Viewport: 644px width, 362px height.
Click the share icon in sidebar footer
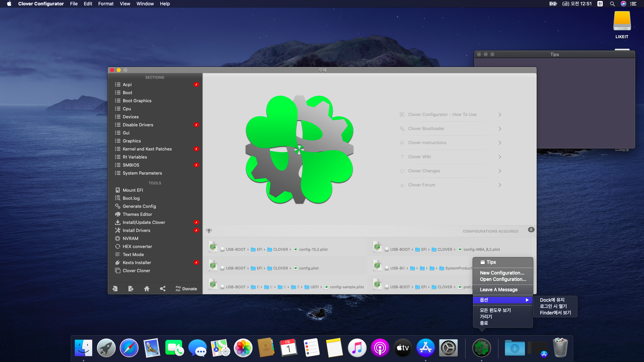(x=163, y=289)
